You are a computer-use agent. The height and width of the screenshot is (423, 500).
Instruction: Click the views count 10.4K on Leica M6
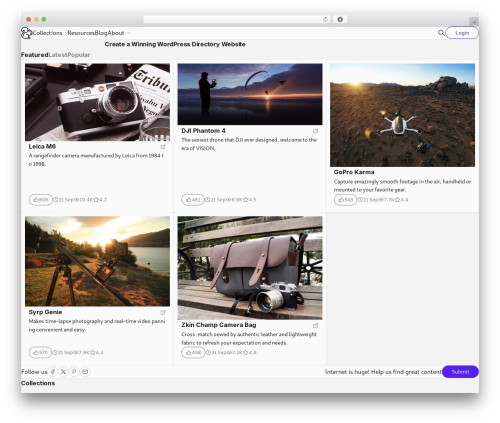tap(84, 200)
